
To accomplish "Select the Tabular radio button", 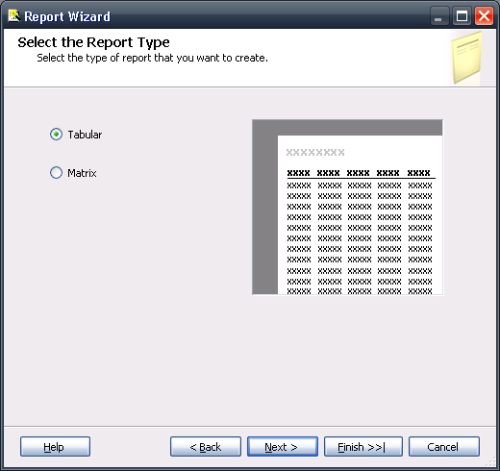I will (x=56, y=134).
